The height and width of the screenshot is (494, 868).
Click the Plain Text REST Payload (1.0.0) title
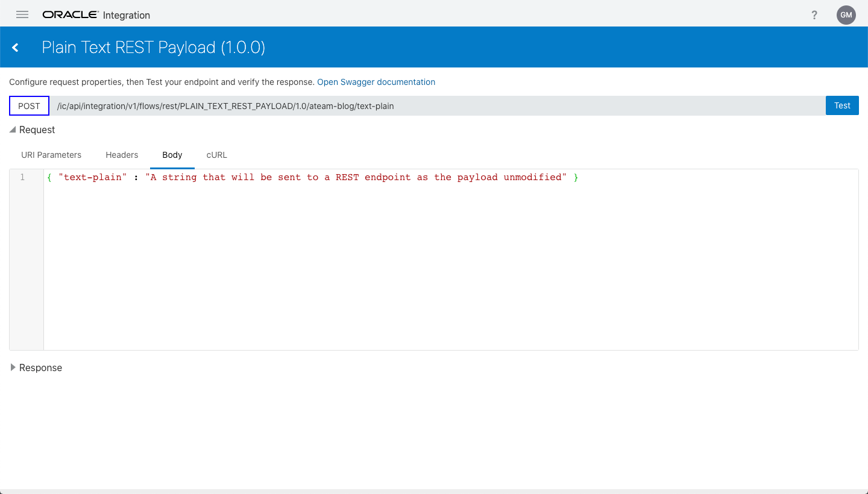coord(154,48)
